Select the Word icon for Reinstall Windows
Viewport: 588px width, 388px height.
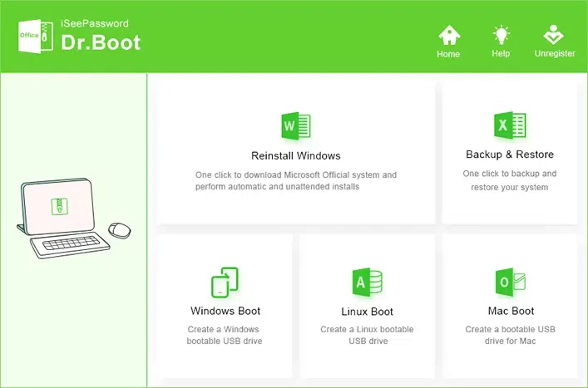click(295, 127)
